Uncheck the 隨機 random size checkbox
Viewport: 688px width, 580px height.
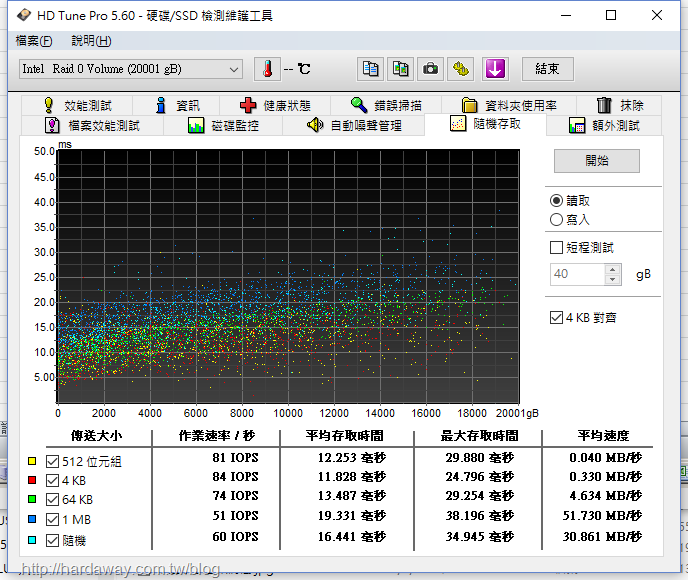[x=52, y=540]
